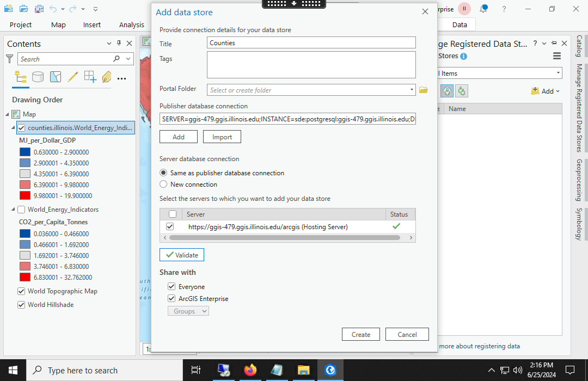Select the New connection radio button
The width and height of the screenshot is (588, 381).
163,185
